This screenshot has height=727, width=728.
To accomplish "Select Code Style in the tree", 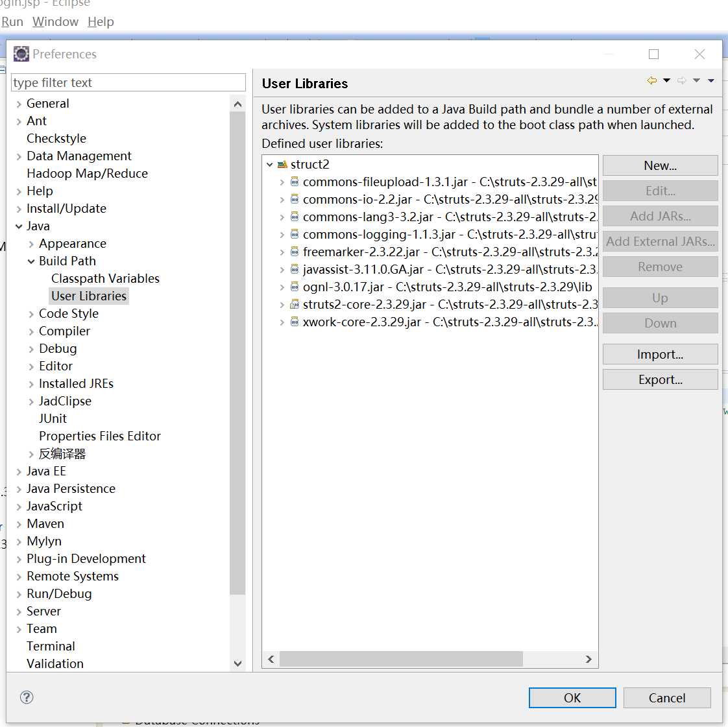I will coord(69,313).
